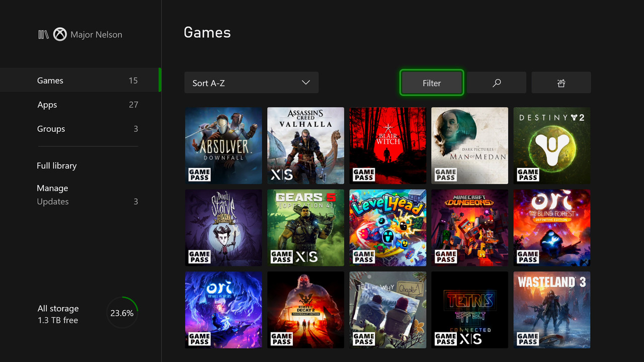644x362 pixels.
Task: Click X|S badge on Assassin's Creed Valhalla
Action: point(282,174)
